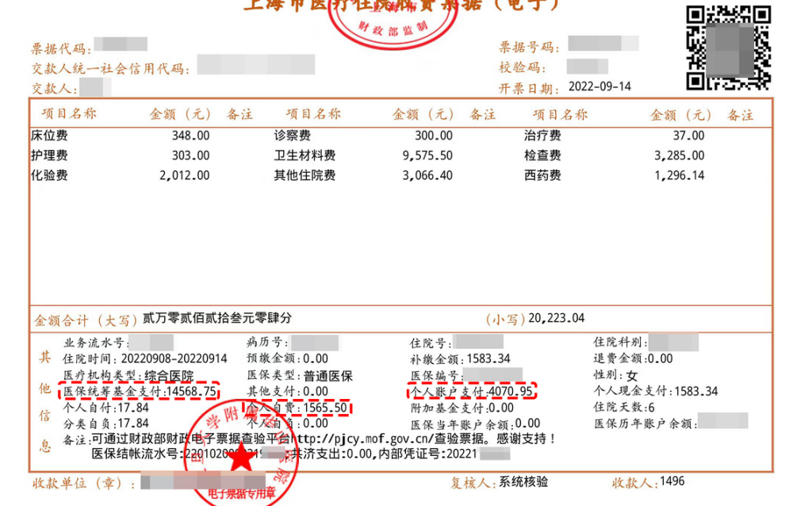Select reviewer name '系统核验'
This screenshot has height=506, width=812.
click(x=523, y=482)
